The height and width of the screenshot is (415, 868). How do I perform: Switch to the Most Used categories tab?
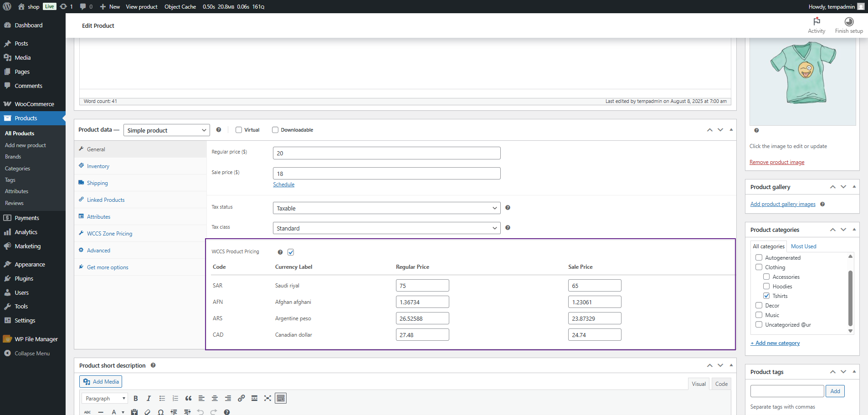pyautogui.click(x=803, y=246)
